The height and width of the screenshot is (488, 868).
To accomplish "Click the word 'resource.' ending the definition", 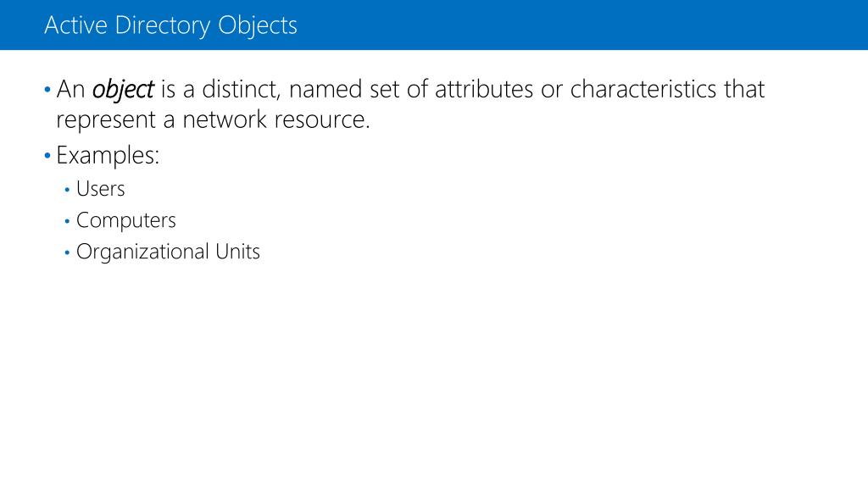I will (322, 120).
